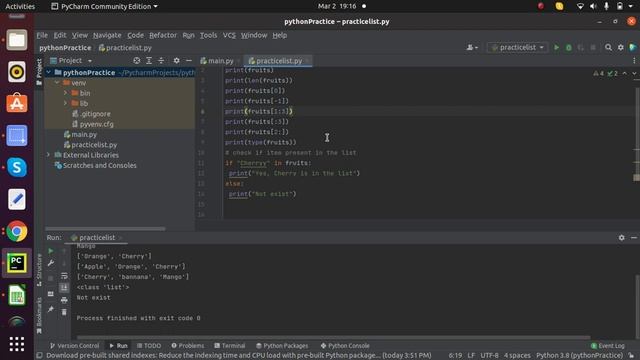Click Activities in the top bar

(x=20, y=7)
